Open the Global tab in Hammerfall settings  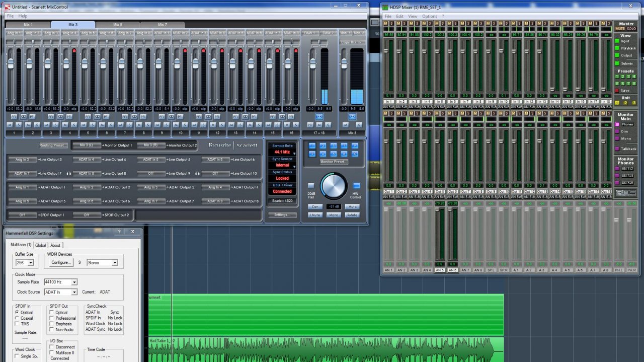[40, 245]
